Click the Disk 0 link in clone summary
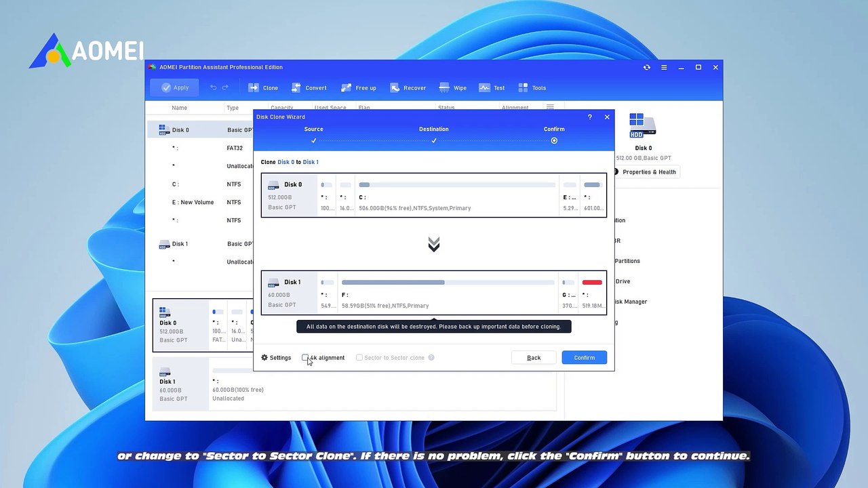 (x=285, y=162)
